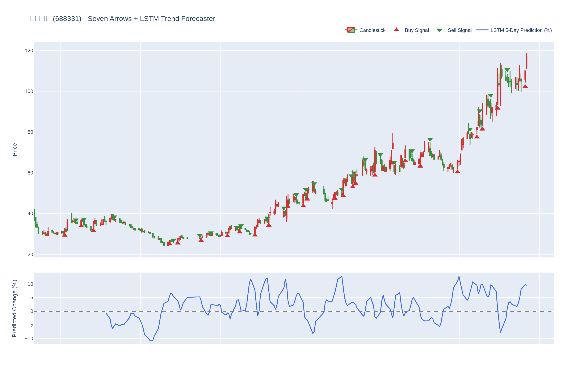The height and width of the screenshot is (378, 588).
Task: Click the highest sell signal marker near price 110
Action: tap(507, 70)
